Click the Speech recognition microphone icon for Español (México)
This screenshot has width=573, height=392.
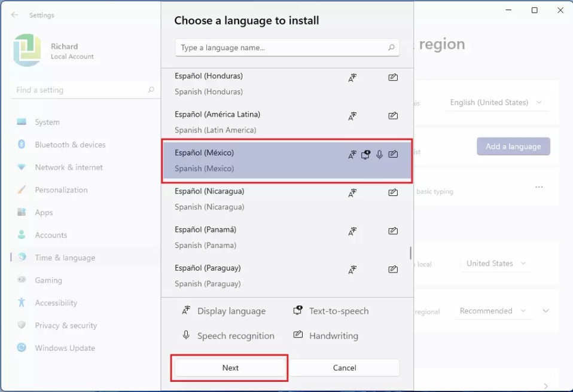tap(379, 154)
